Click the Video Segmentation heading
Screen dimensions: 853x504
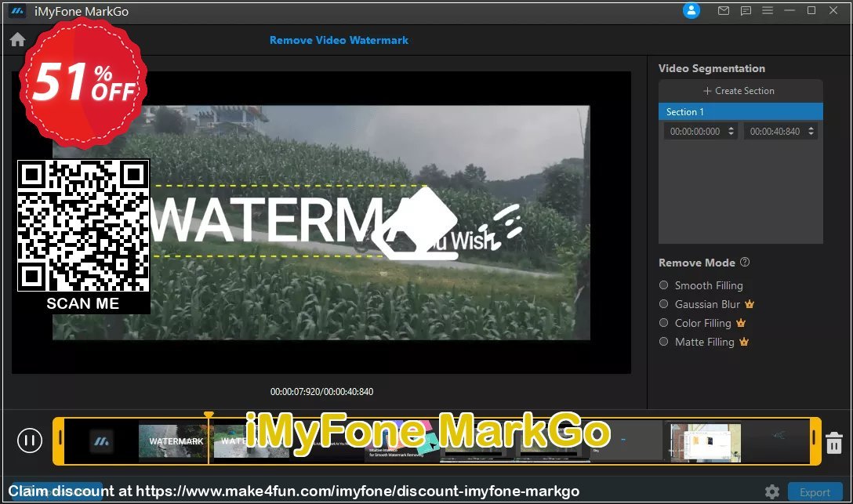(x=712, y=68)
